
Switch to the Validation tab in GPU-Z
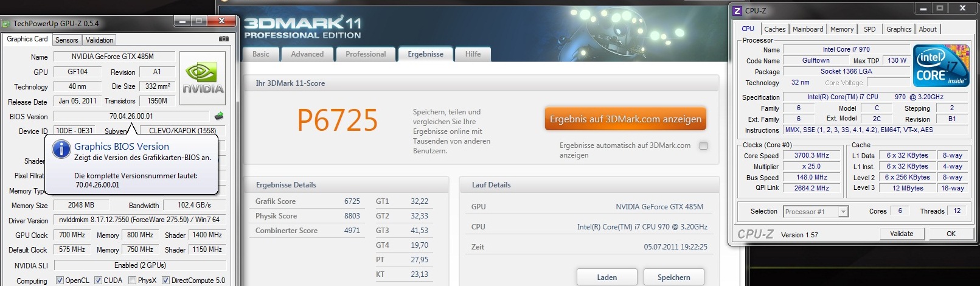click(x=99, y=40)
